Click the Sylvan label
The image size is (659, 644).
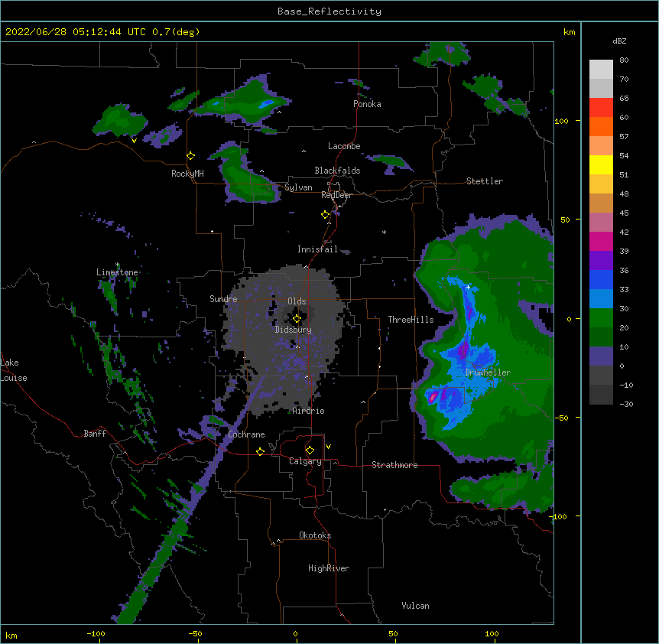(x=298, y=187)
